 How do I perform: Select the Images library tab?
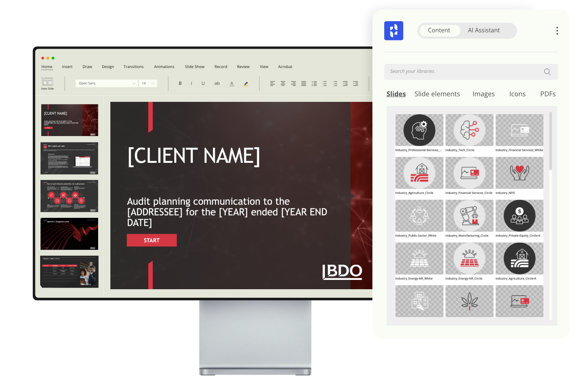[x=484, y=94]
